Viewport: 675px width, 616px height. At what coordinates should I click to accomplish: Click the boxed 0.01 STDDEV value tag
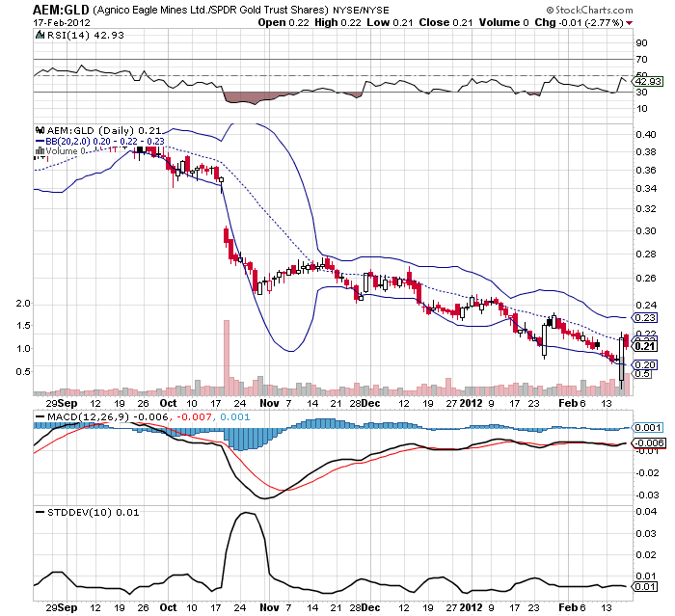pos(645,587)
